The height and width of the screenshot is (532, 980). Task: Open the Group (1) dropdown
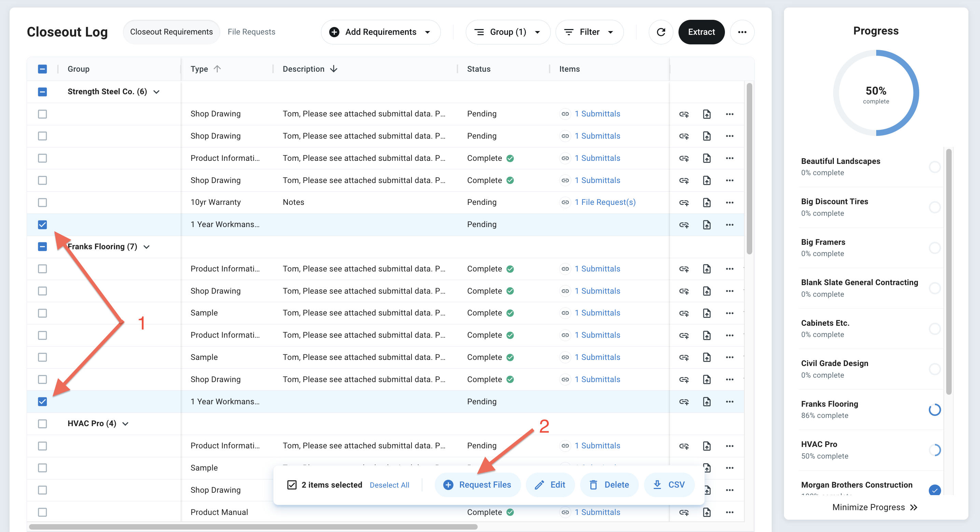tap(507, 32)
